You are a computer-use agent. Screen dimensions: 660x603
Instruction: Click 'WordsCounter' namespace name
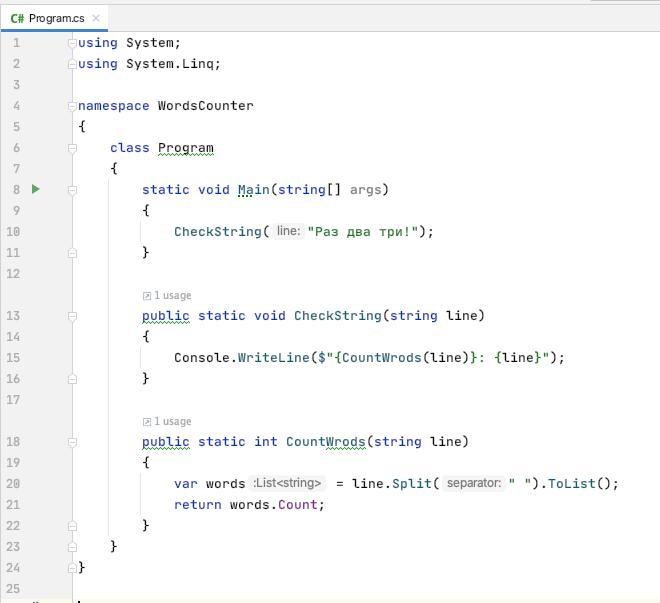tap(206, 106)
